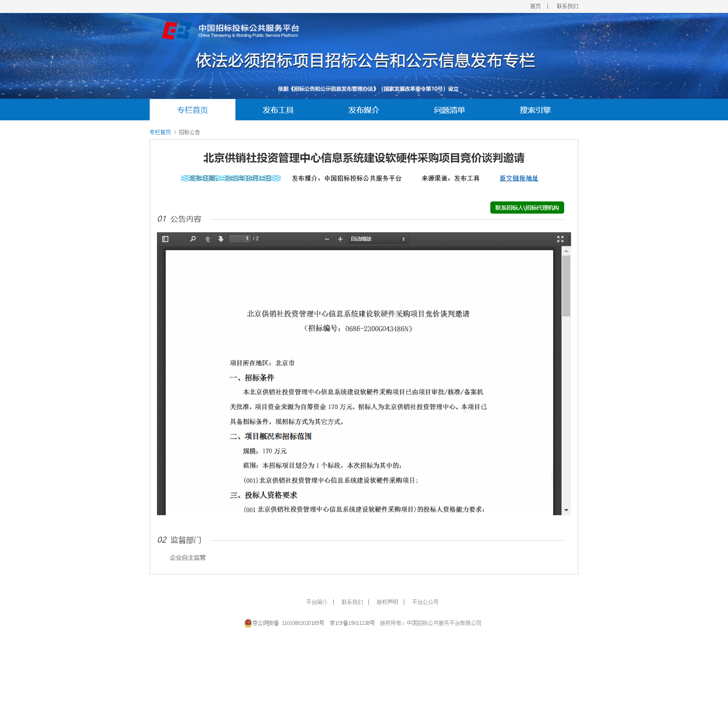
Task: Open the 发布媒介 navigation tab
Action: click(364, 110)
